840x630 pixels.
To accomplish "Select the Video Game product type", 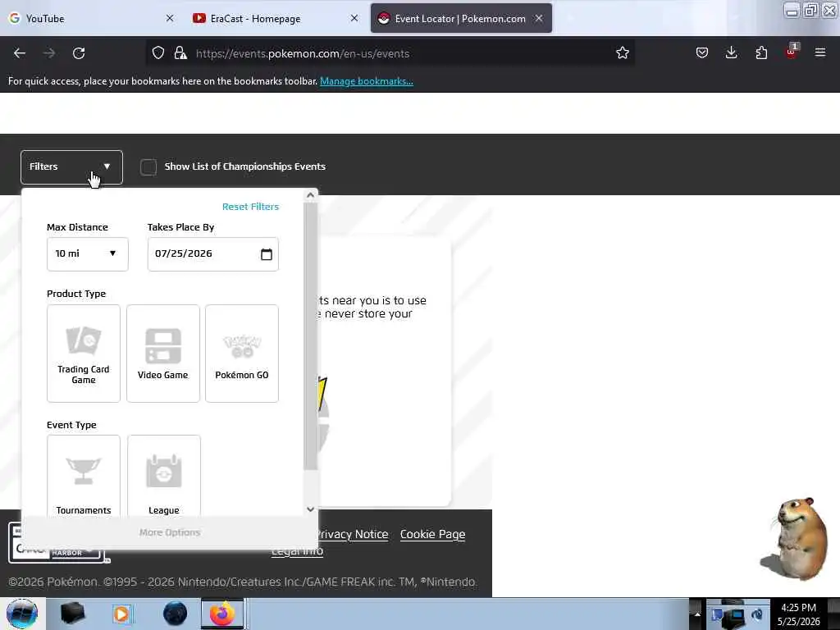I will click(163, 354).
